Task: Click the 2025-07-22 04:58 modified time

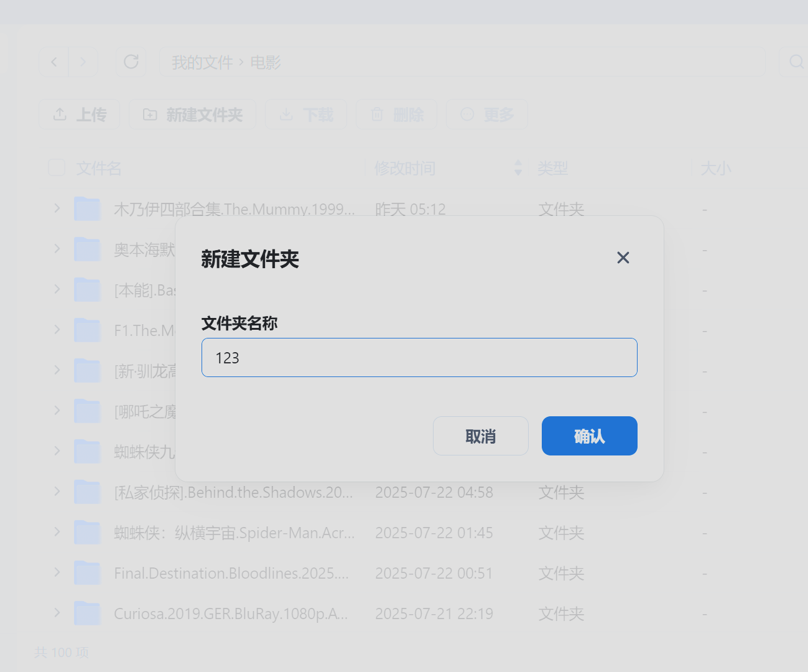Action: coord(434,493)
